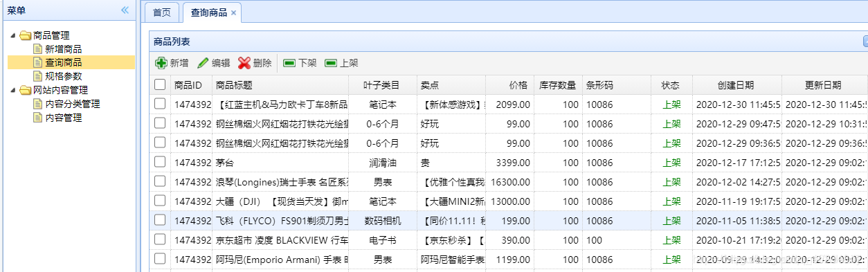The width and height of the screenshot is (868, 272).
Task: Open 规格参数 in the menu tree
Action: pos(64,76)
